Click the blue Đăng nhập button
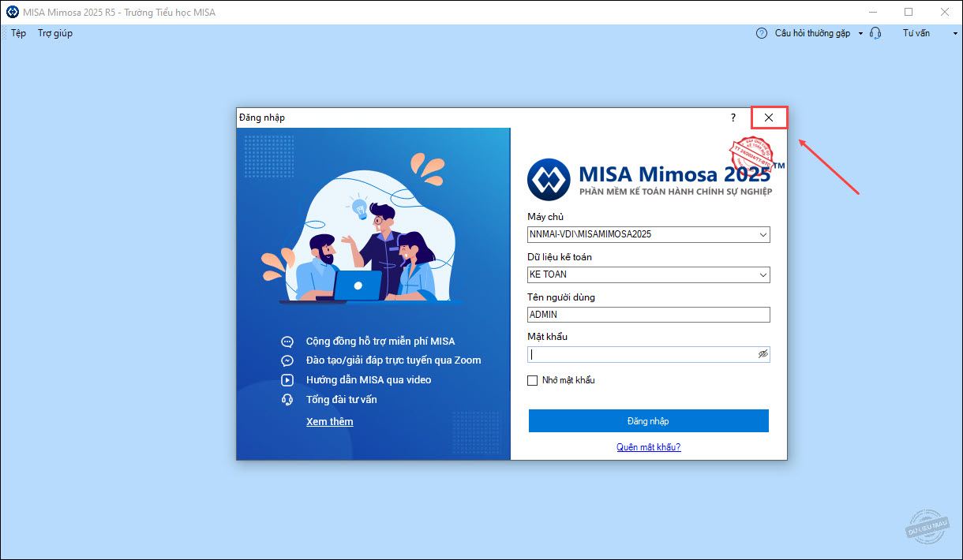The width and height of the screenshot is (963, 560). [649, 421]
